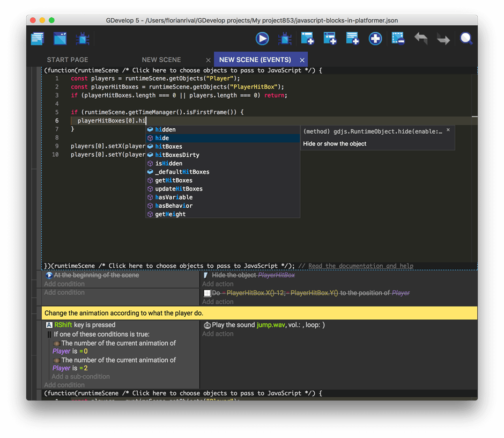Click the add sub-event icon
The height and width of the screenshot is (438, 504).
tap(330, 39)
